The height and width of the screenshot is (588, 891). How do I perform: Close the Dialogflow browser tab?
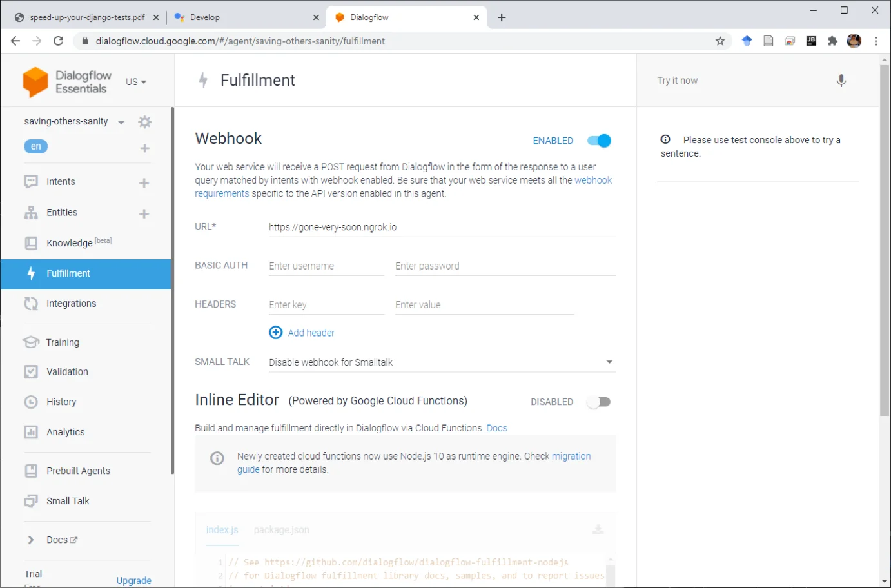pos(476,17)
